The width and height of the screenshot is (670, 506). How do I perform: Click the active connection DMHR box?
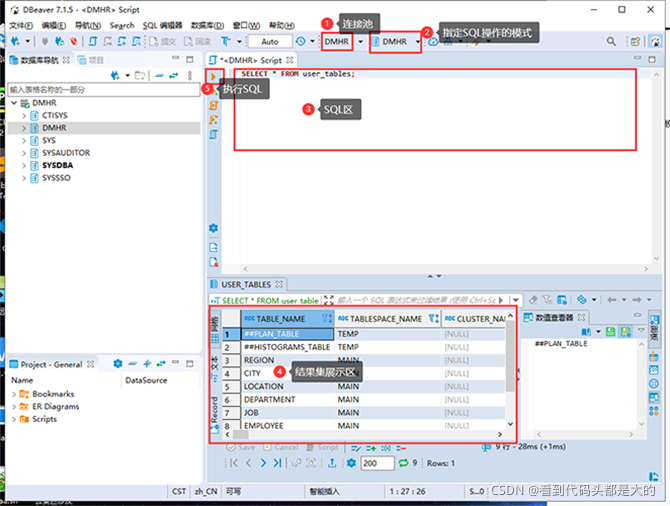pyautogui.click(x=337, y=41)
